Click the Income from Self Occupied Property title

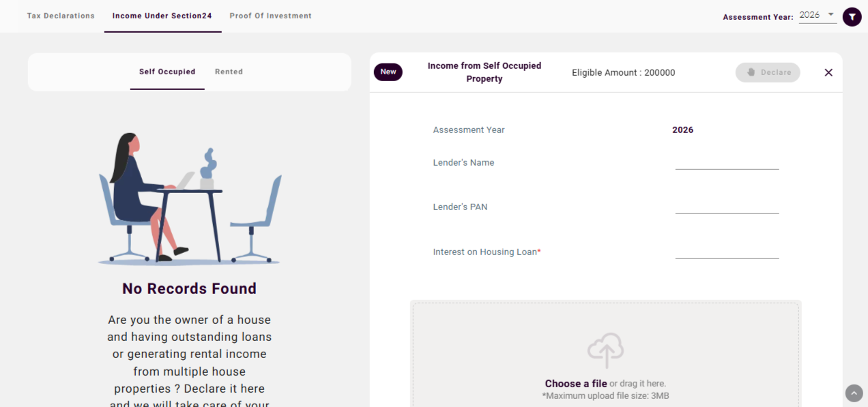[484, 72]
